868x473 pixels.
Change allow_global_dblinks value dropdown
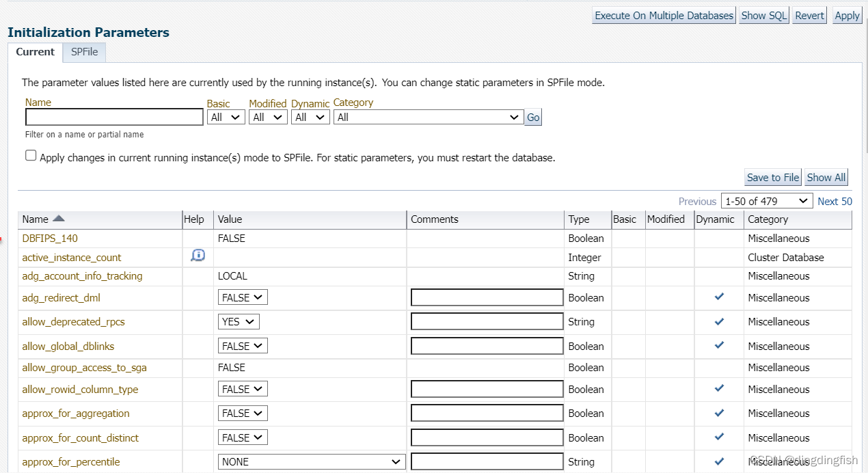tap(243, 346)
